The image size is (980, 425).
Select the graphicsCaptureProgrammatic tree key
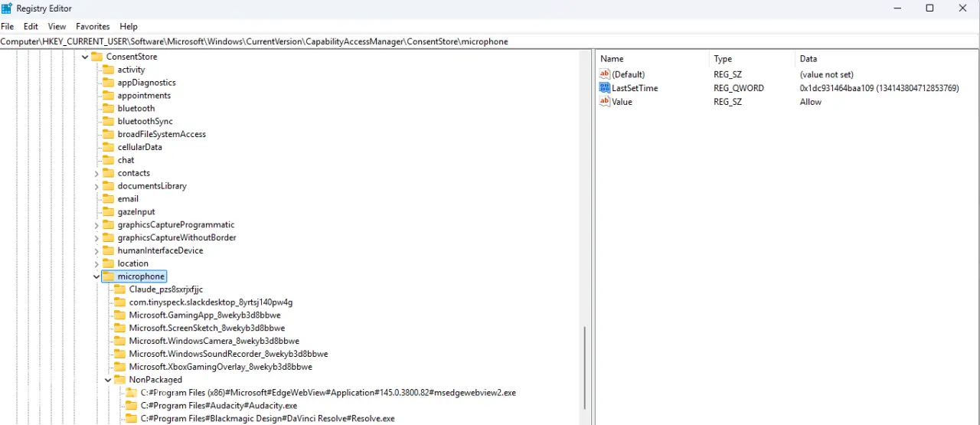(x=176, y=225)
